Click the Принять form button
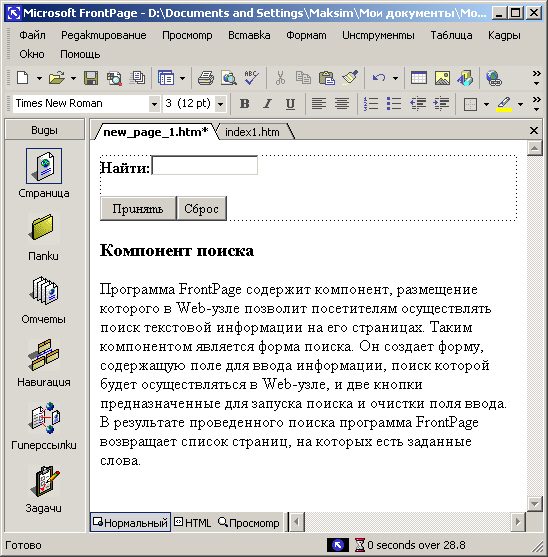This screenshot has width=548, height=557. [138, 209]
